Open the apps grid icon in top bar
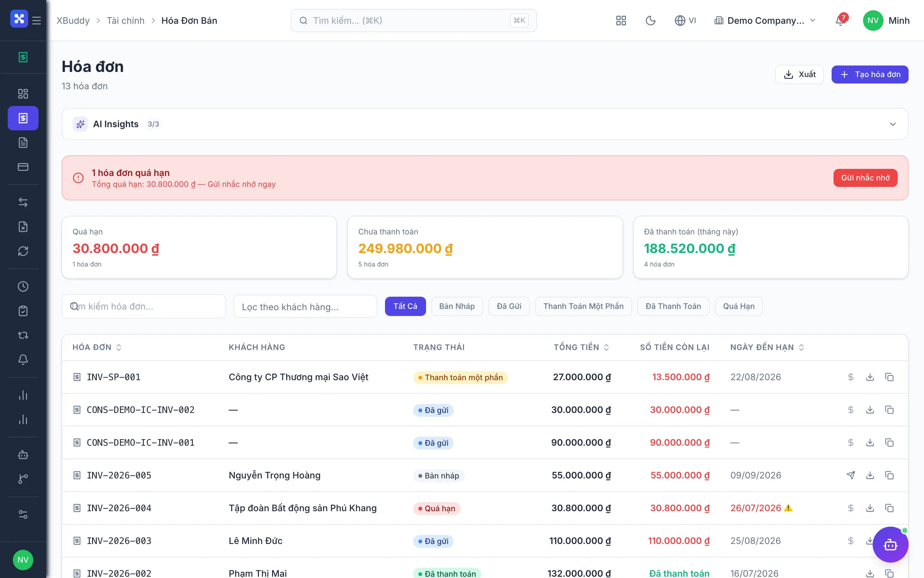 click(x=621, y=21)
